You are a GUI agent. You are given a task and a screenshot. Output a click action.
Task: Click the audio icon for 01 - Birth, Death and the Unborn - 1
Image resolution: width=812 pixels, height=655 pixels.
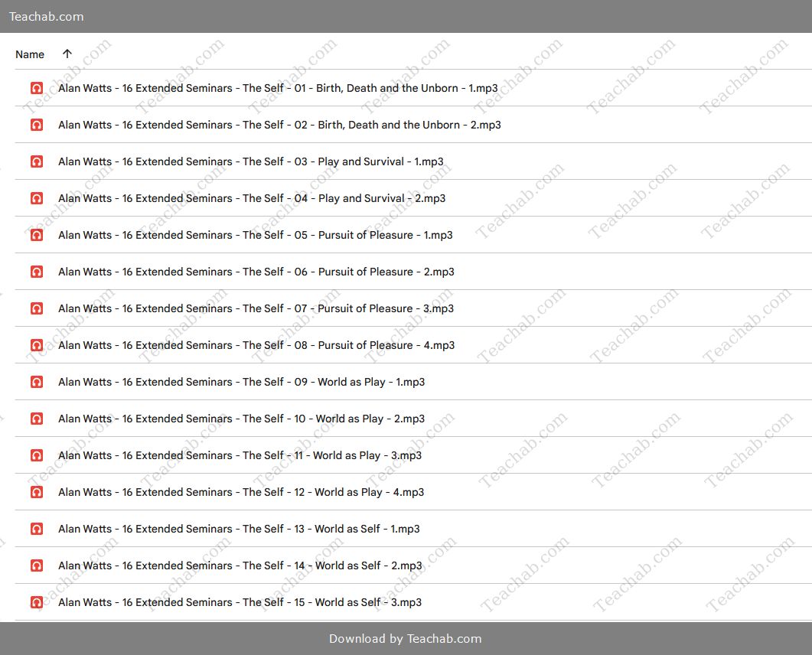tap(37, 88)
